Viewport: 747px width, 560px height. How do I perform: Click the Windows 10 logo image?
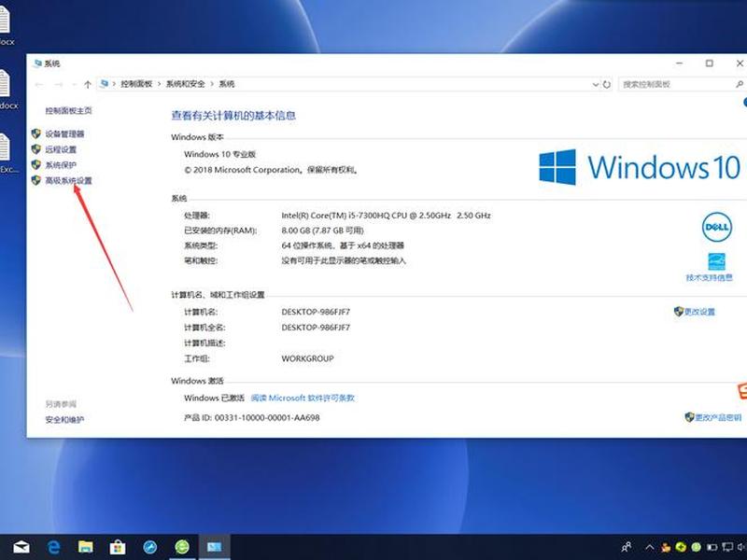(x=640, y=167)
